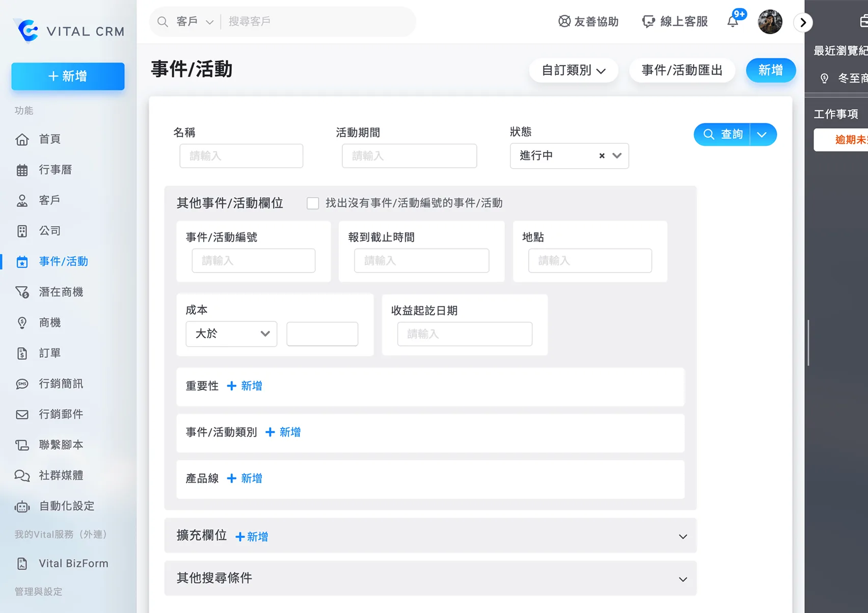The width and height of the screenshot is (868, 613).
Task: Click the 商機 lightbulb icon
Action: coord(22,323)
